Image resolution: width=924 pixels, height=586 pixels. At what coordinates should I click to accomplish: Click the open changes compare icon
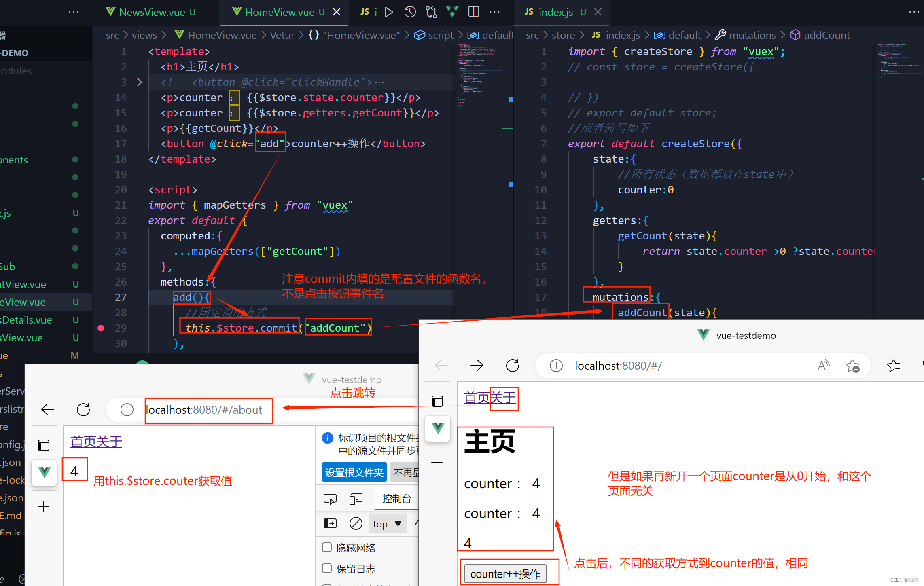coord(431,12)
